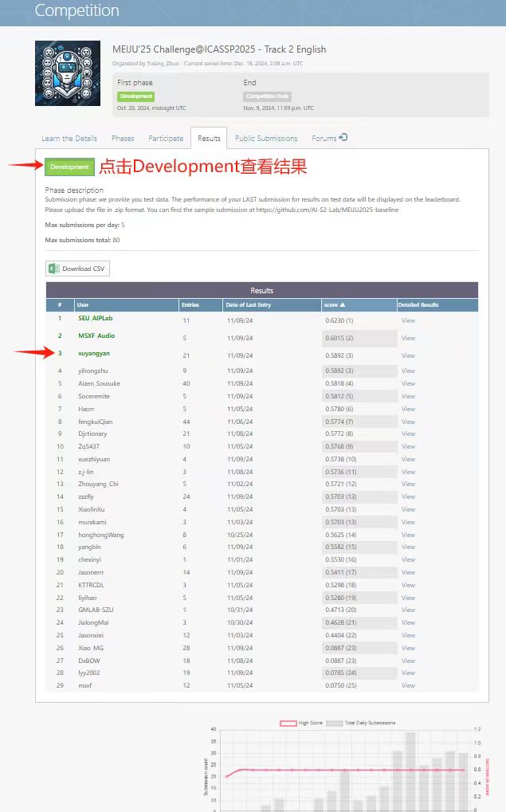
Task: View detailed results for SEU_AIPLab
Action: pos(408,320)
